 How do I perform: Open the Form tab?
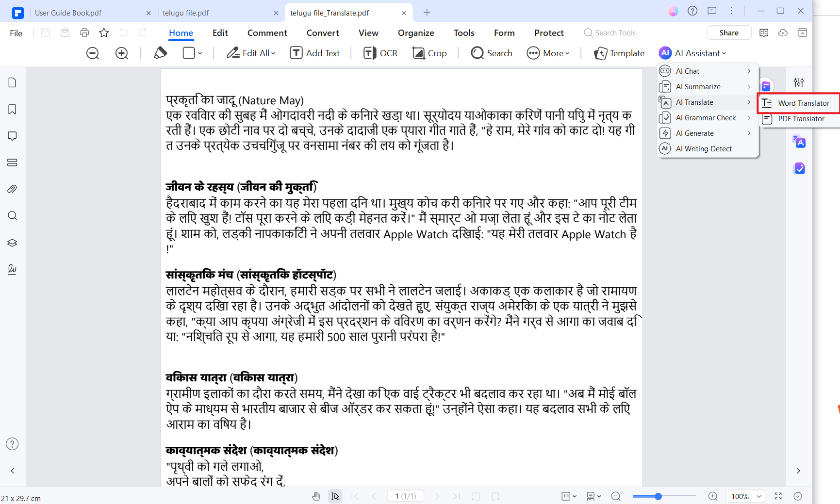(504, 33)
